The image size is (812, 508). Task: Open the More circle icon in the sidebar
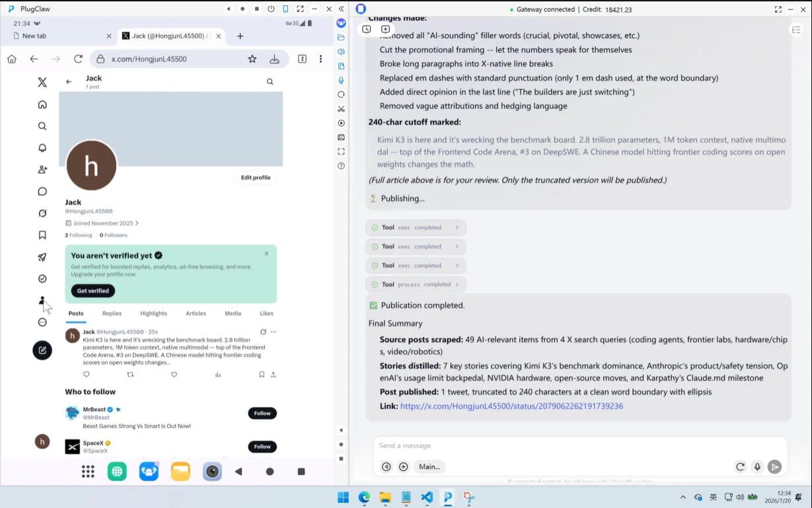42,322
